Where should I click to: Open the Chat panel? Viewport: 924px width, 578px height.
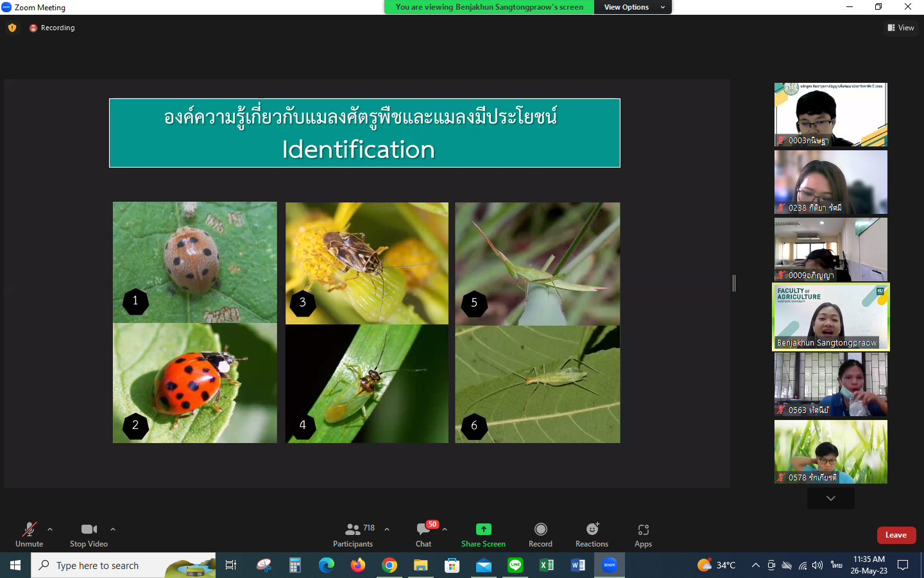click(424, 534)
